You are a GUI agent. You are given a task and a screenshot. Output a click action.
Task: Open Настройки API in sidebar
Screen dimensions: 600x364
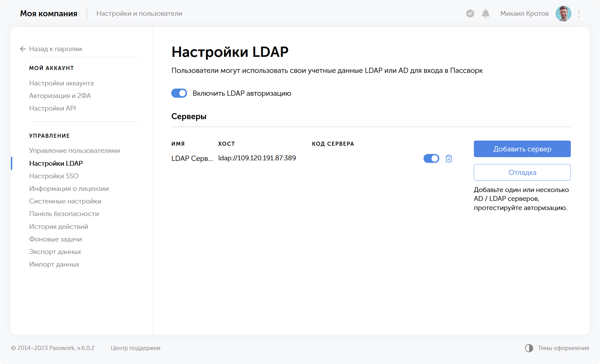click(x=52, y=108)
